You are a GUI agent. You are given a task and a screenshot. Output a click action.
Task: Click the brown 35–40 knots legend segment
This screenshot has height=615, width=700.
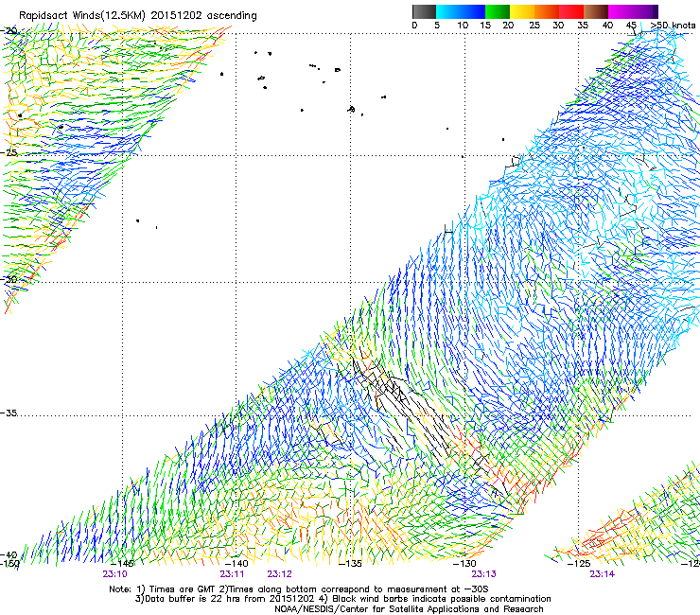click(x=596, y=11)
